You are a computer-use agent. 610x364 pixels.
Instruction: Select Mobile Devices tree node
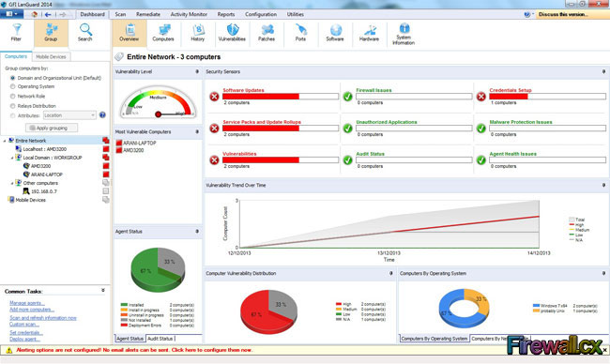click(x=30, y=200)
